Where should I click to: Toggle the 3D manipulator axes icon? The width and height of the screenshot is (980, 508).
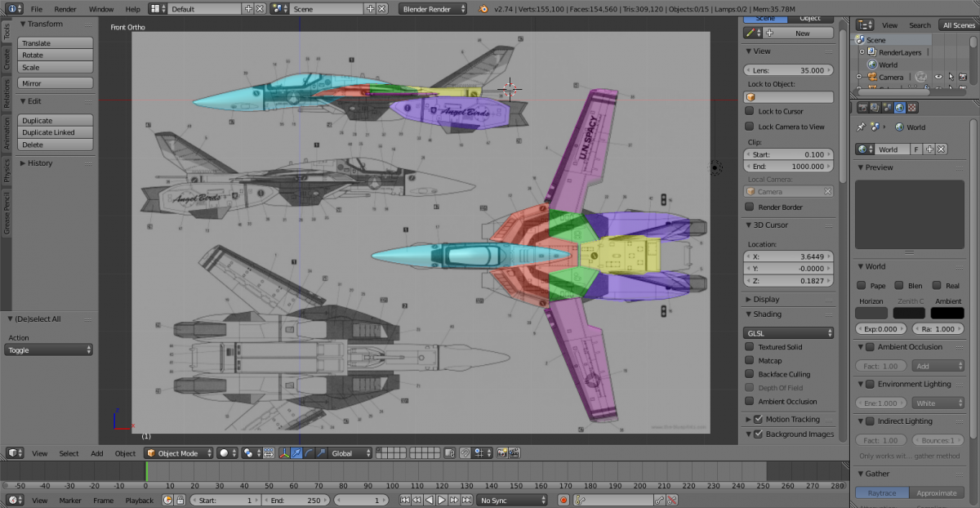284,453
